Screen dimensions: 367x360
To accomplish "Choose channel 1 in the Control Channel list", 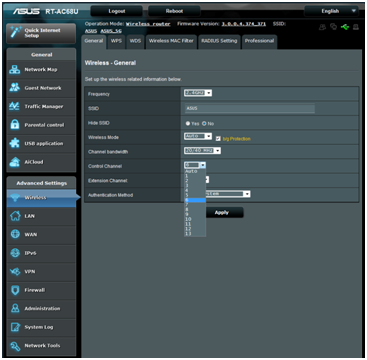I will click(195, 176).
